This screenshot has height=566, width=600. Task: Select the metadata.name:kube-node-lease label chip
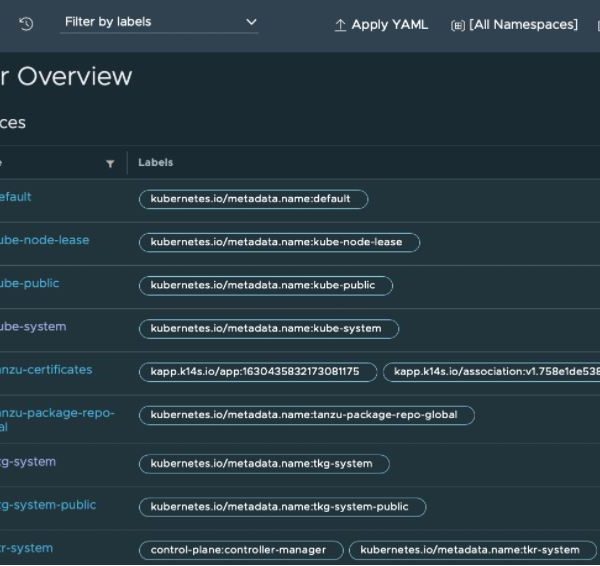tap(278, 242)
